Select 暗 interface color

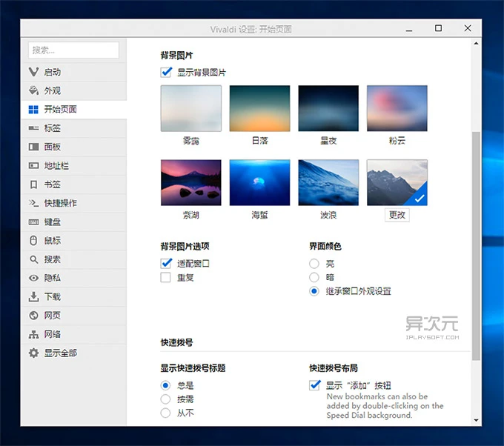[x=314, y=277]
